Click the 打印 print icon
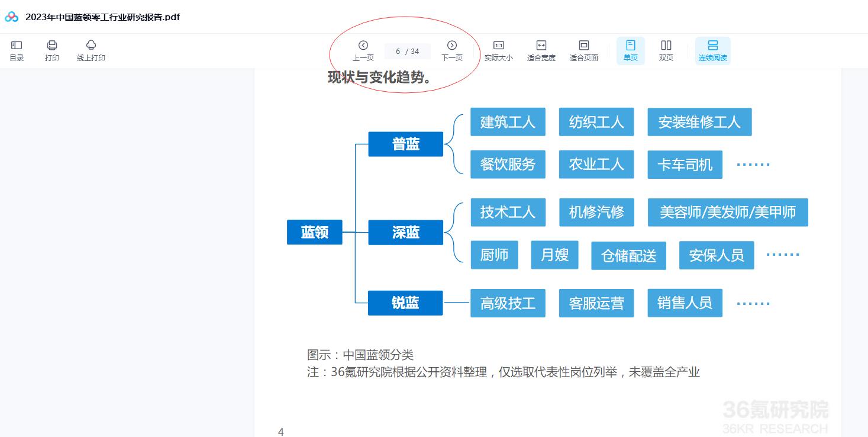The image size is (868, 437). [x=52, y=50]
